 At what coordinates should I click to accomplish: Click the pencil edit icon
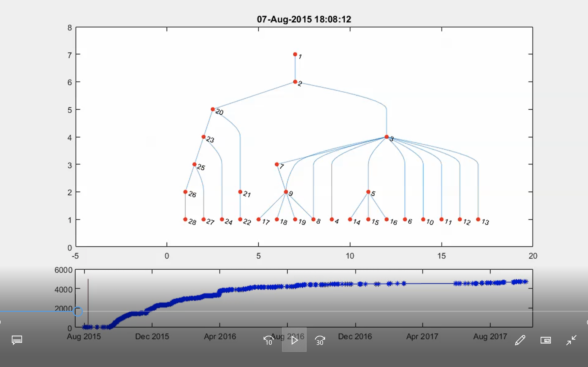[x=520, y=340]
